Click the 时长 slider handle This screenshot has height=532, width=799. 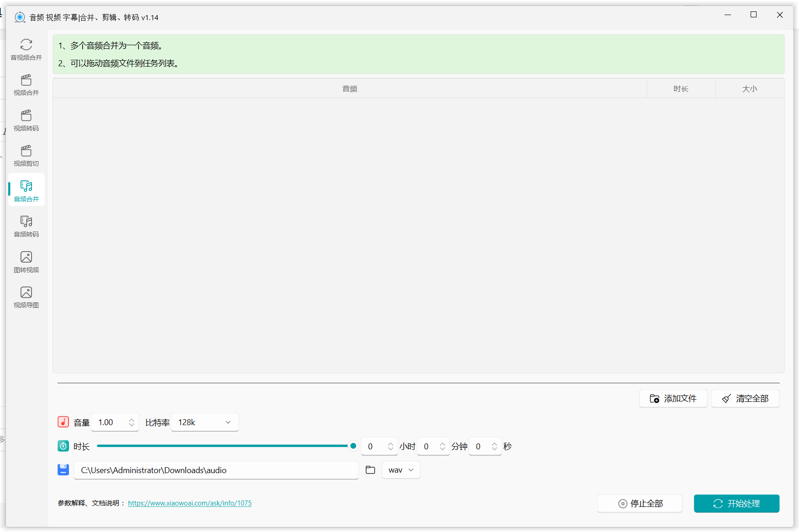tap(353, 446)
